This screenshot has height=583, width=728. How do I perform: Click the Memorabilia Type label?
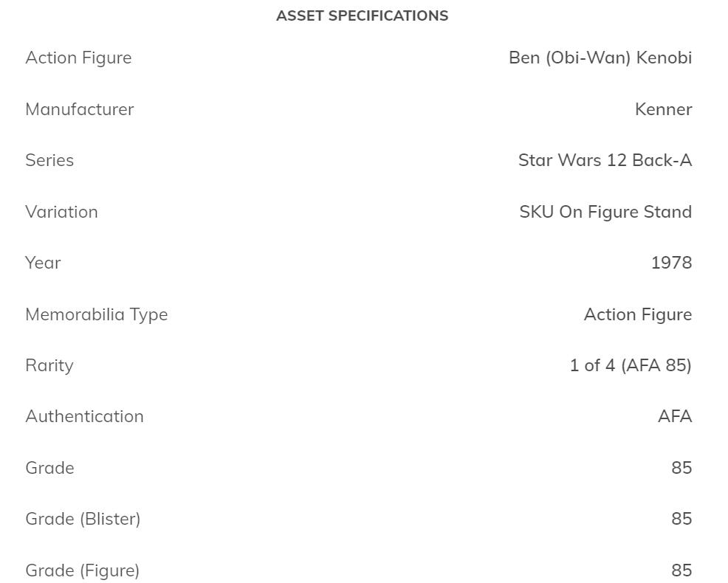[x=96, y=314]
